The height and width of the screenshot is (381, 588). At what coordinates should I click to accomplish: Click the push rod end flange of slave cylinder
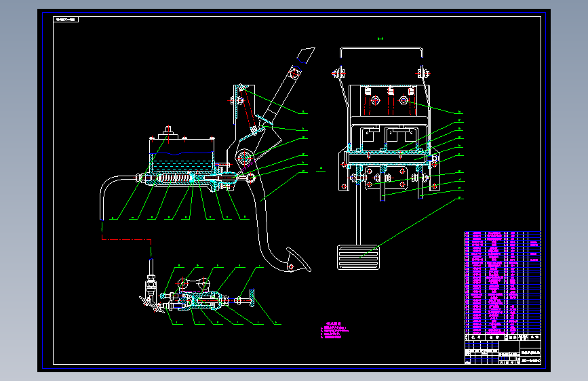point(252,298)
